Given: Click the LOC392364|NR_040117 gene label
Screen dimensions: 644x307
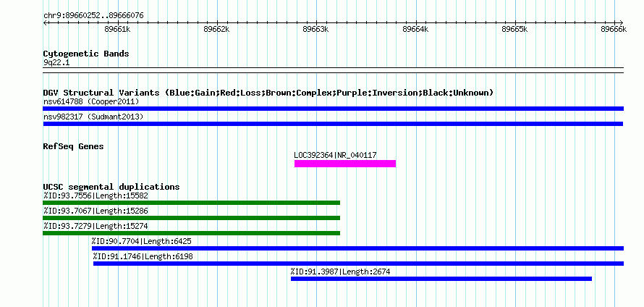Looking at the screenshot, I should tap(335, 156).
